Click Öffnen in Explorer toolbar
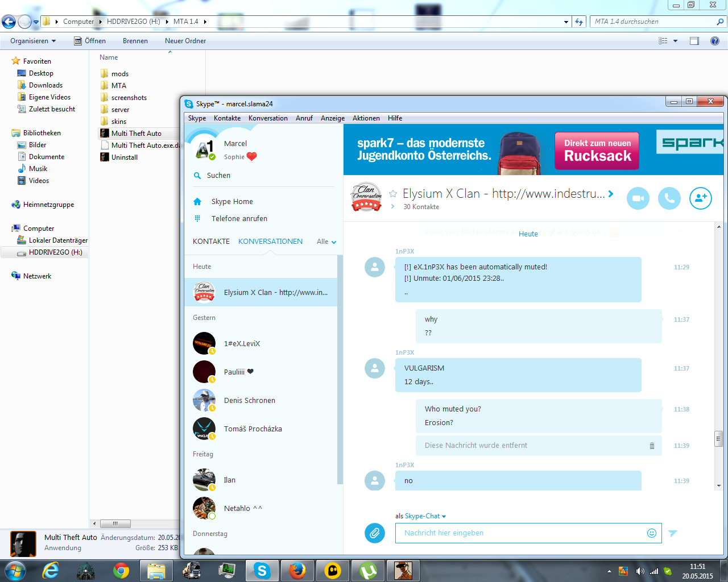Screen dimensions: 728x582 coord(90,41)
